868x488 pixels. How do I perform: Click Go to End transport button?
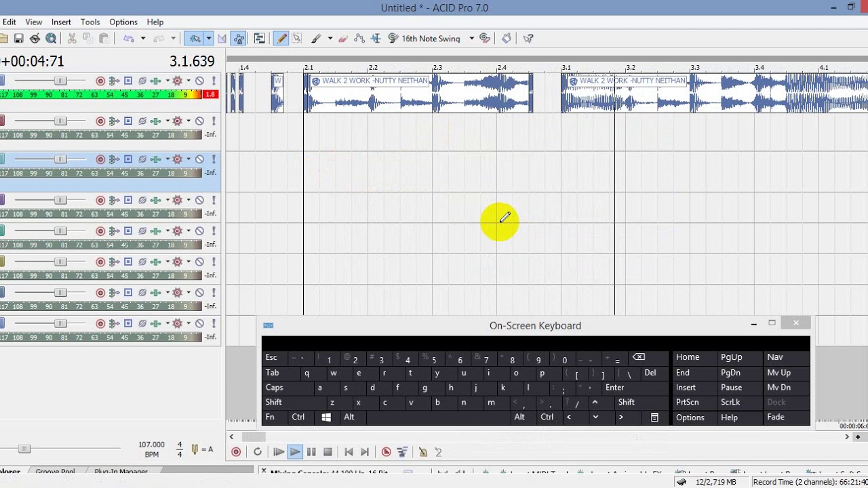pos(365,451)
